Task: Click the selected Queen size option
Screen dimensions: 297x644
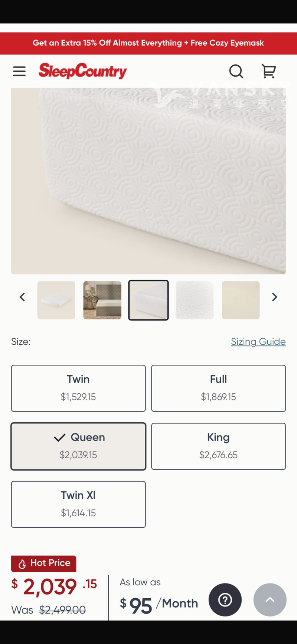Action: tap(78, 446)
